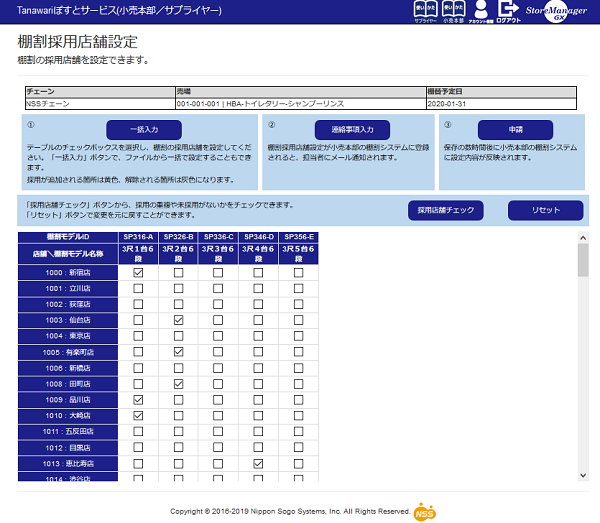Image resolution: width=600 pixels, height=523 pixels.
Task: Uncheck SP316-A for 1000：新宿店
Action: [138, 273]
